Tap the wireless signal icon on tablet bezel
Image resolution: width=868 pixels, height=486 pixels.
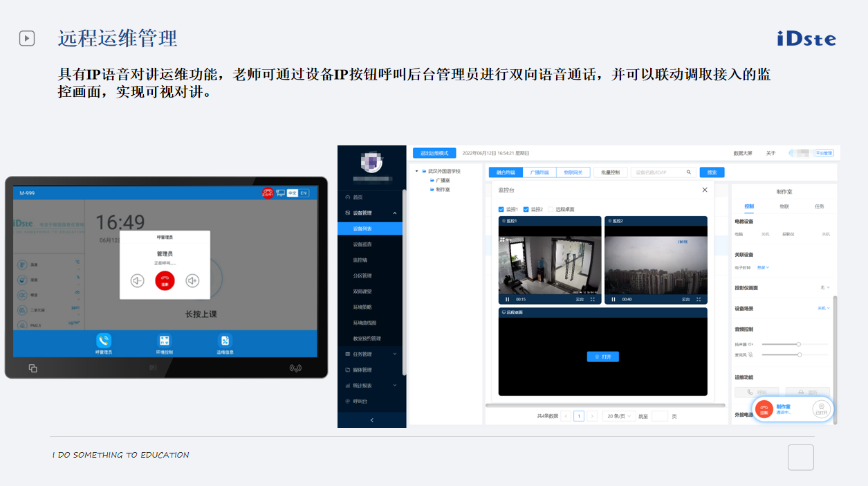pos(295,368)
